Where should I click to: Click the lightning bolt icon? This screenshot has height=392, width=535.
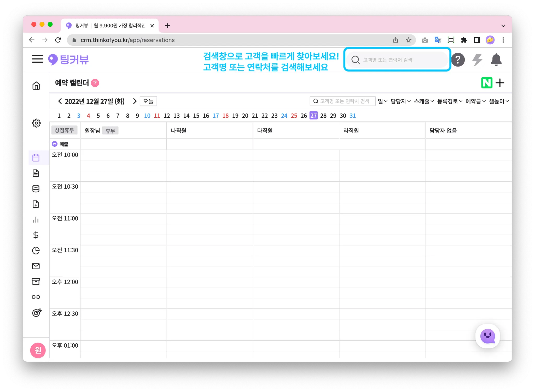477,60
